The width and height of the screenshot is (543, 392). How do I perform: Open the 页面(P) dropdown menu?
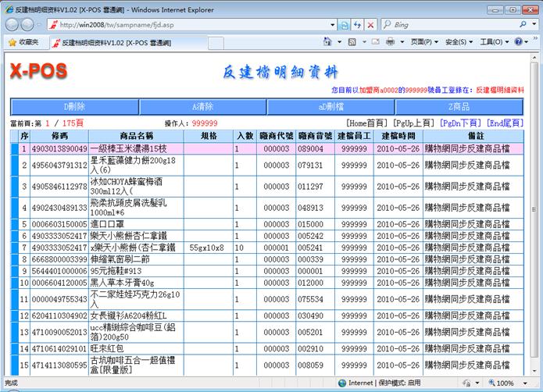424,42
